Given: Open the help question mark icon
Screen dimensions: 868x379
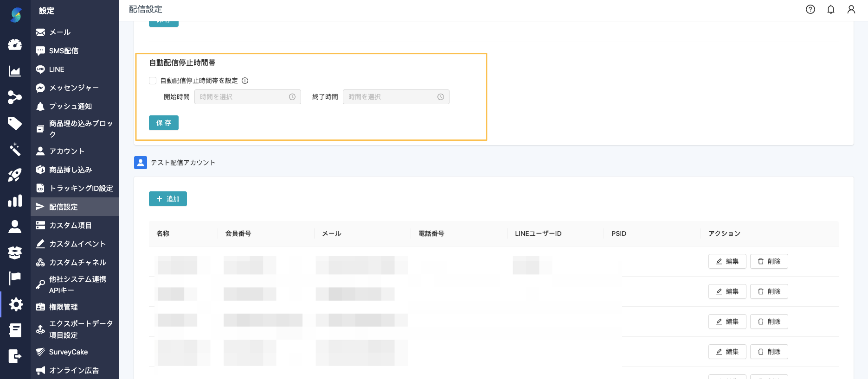Looking at the screenshot, I should coord(810,9).
